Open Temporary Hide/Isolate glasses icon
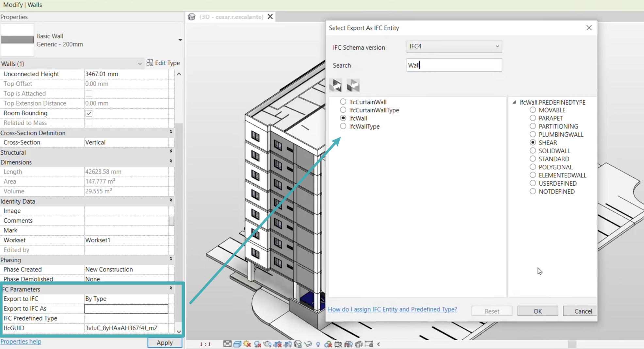Viewport: 644px width, 349px height. point(308,344)
